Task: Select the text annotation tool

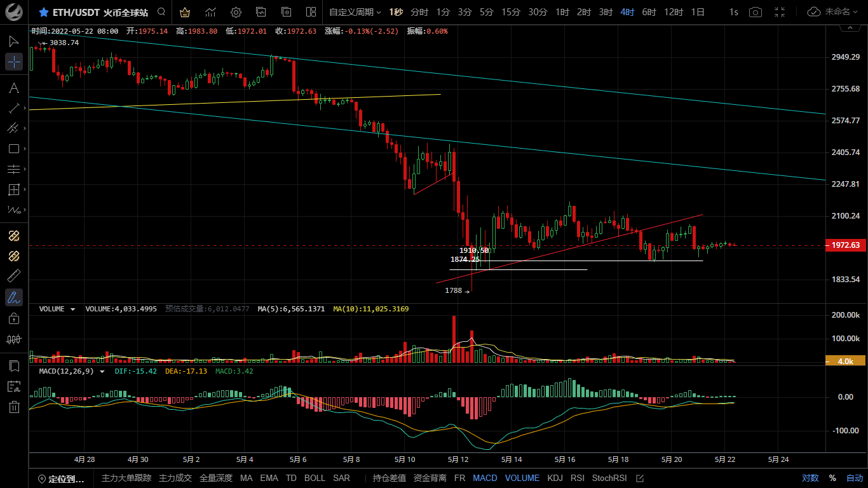Action: (x=13, y=88)
